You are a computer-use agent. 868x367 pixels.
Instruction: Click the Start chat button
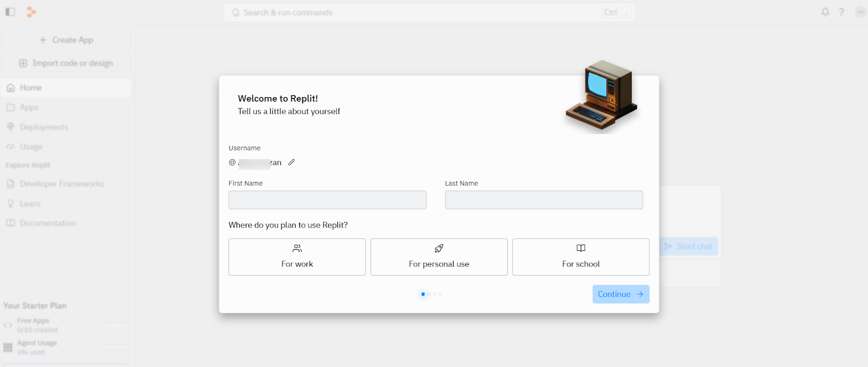[689, 246]
